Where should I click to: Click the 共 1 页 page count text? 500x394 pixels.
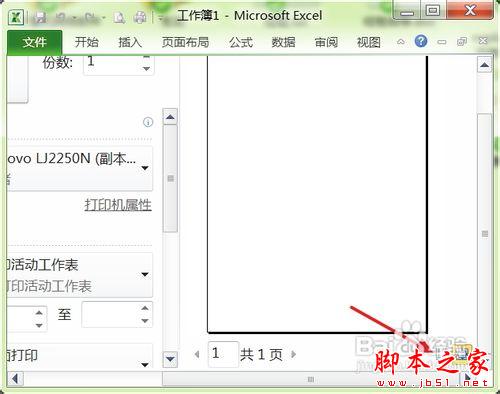(x=261, y=354)
